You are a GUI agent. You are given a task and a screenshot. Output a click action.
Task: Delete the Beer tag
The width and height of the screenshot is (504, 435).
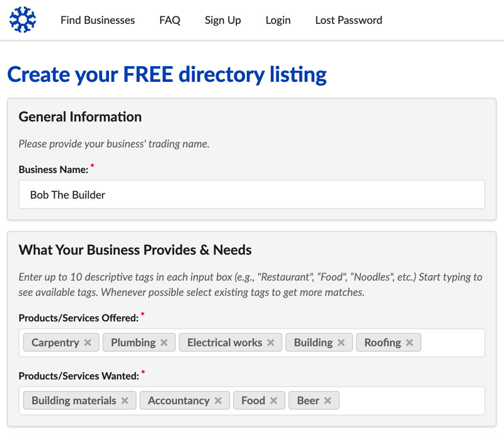328,400
